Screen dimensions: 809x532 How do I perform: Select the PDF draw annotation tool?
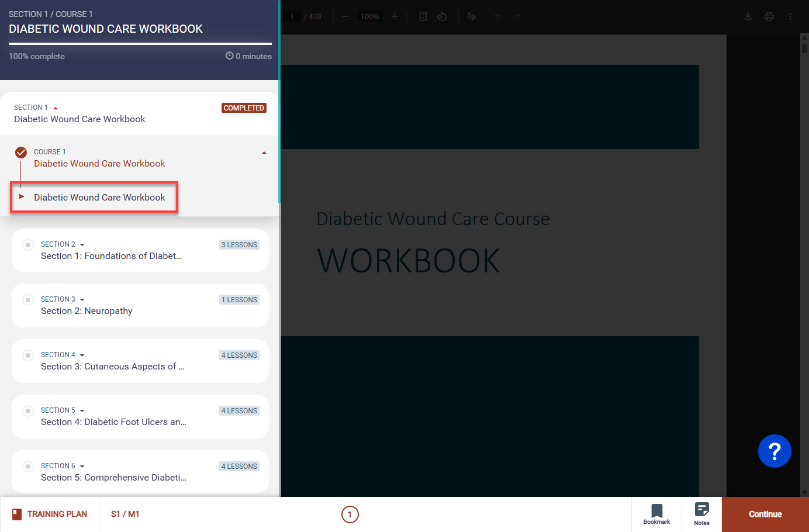click(x=472, y=16)
